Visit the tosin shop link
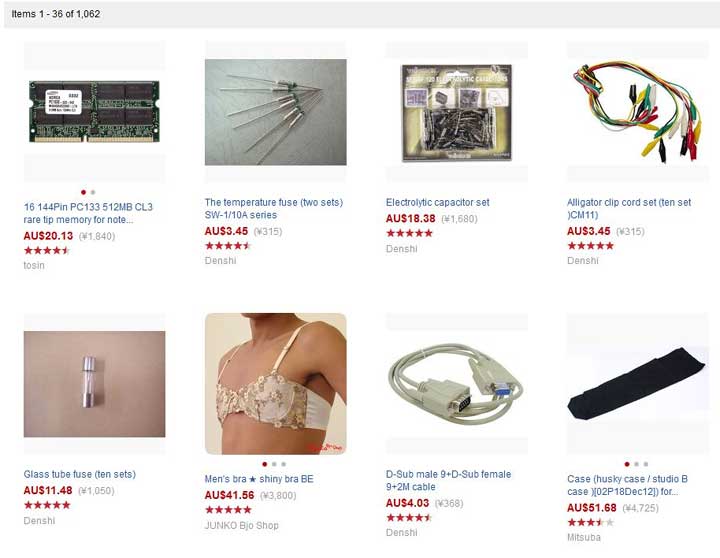Image resolution: width=720 pixels, height=558 pixels. click(34, 265)
